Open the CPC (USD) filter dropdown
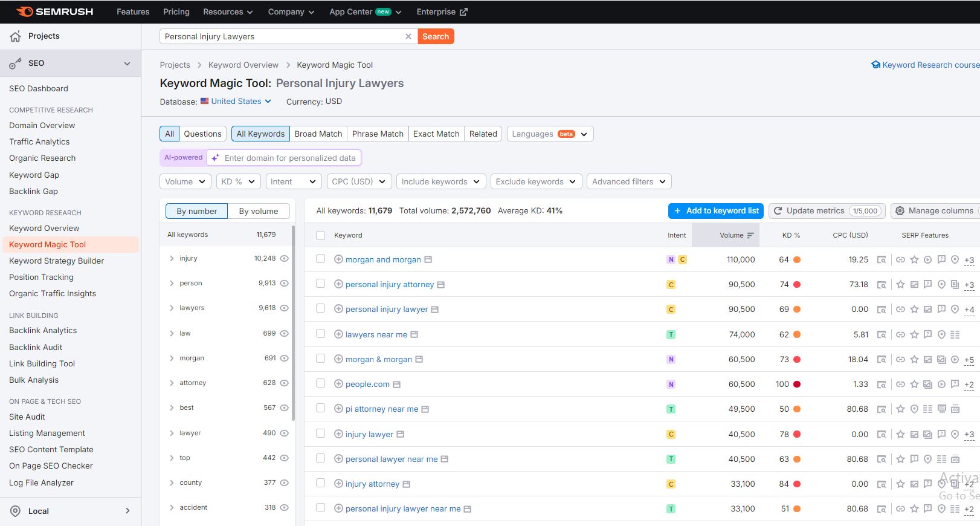Screen dimensions: 980x526 pos(359,181)
